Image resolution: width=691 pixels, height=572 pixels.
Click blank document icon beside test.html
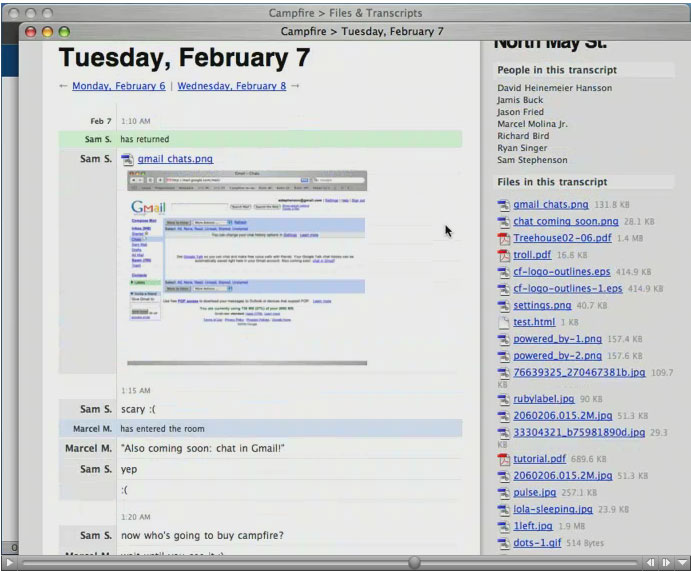coord(504,322)
